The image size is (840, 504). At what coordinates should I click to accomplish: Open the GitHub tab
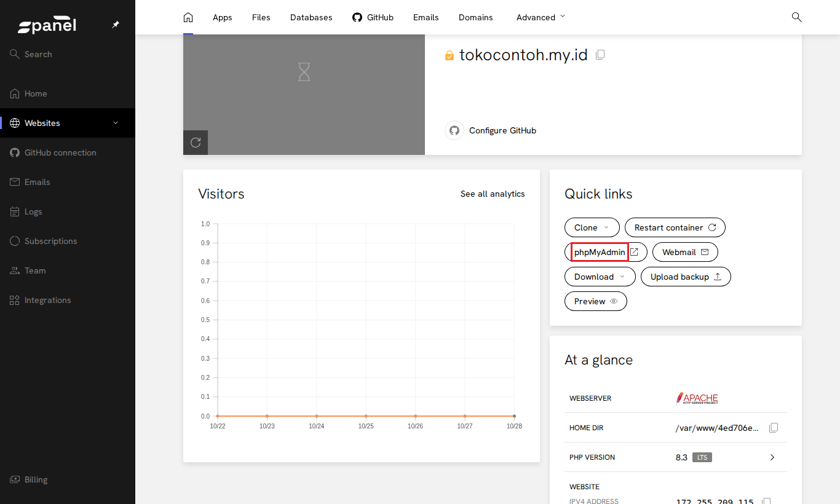[x=373, y=17]
